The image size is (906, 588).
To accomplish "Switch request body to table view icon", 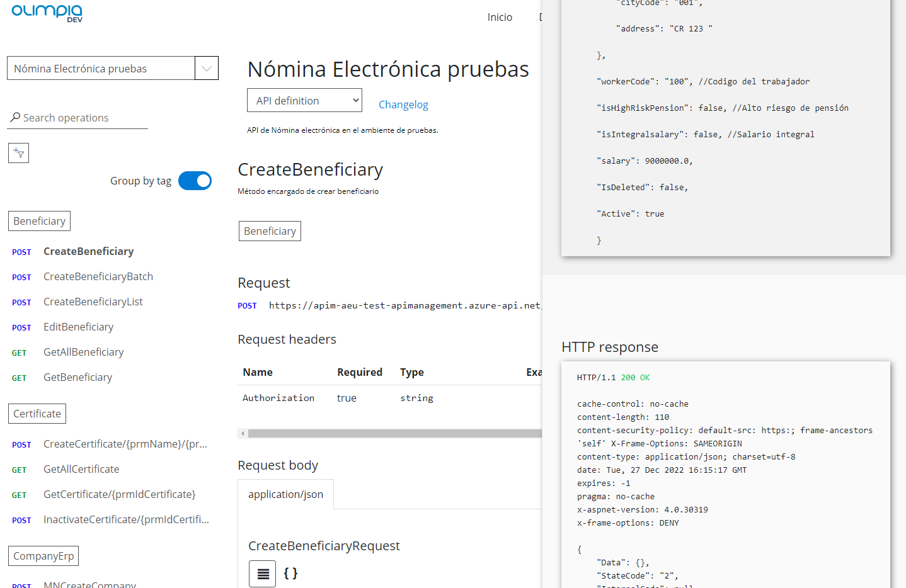I will [263, 574].
